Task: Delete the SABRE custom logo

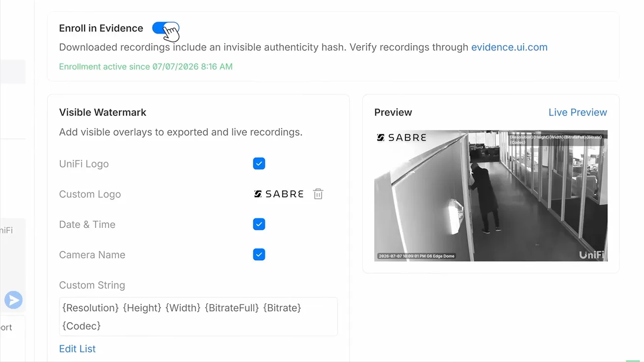Action: (318, 194)
